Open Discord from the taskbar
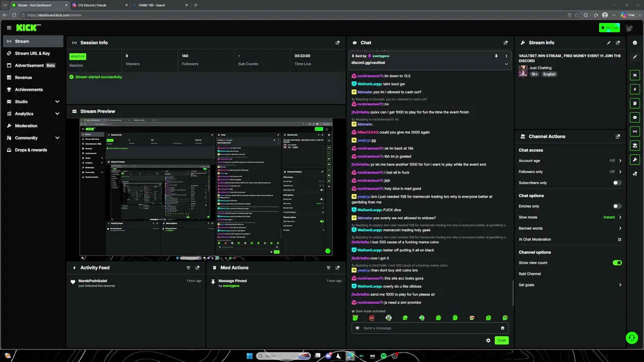 tap(329, 356)
